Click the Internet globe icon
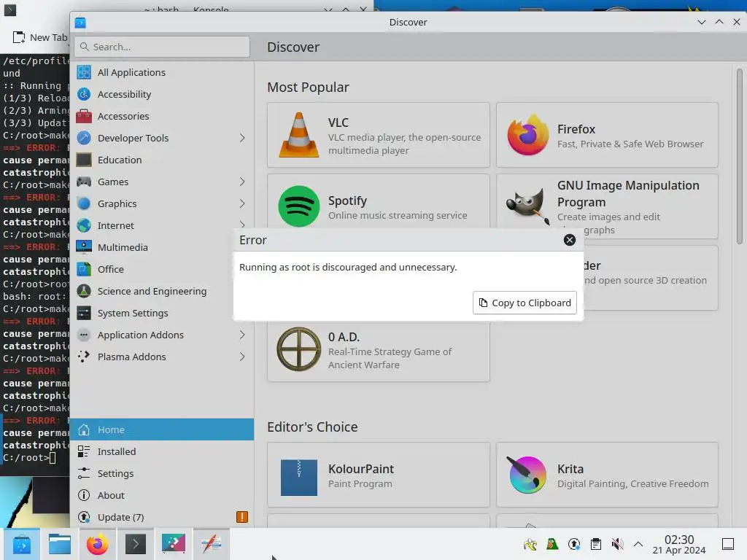This screenshot has height=560, width=747. tap(84, 225)
